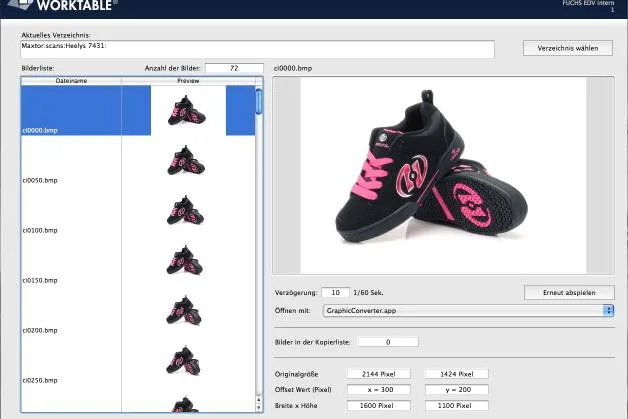Select the ci0100.bmp file row
This screenshot has width=628, height=419.
(x=138, y=211)
